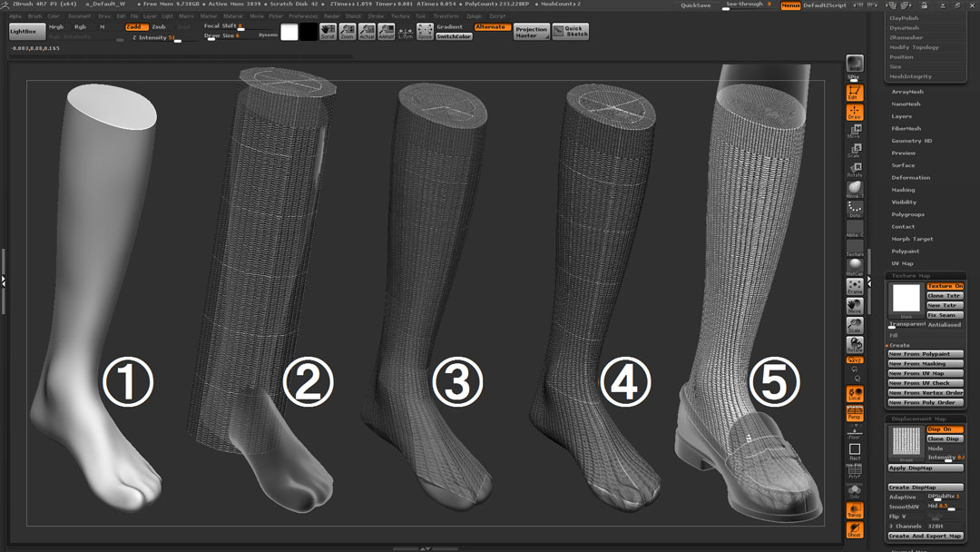Viewport: 980px width, 552px height.
Task: Collapse the Texture Map section
Action: pos(911,276)
